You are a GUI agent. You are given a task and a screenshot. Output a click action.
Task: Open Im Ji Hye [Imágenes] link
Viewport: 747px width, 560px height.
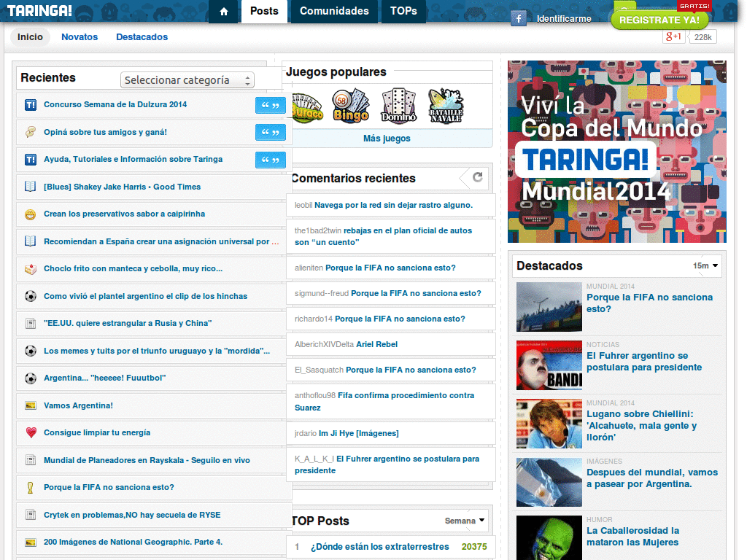pyautogui.click(x=359, y=433)
